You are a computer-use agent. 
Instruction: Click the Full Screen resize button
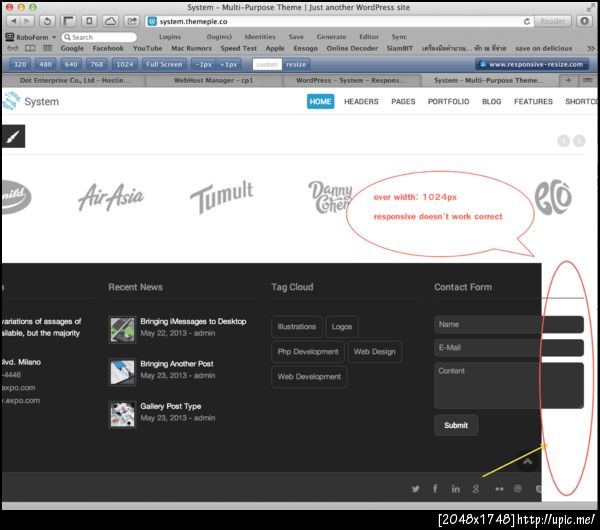pyautogui.click(x=164, y=64)
